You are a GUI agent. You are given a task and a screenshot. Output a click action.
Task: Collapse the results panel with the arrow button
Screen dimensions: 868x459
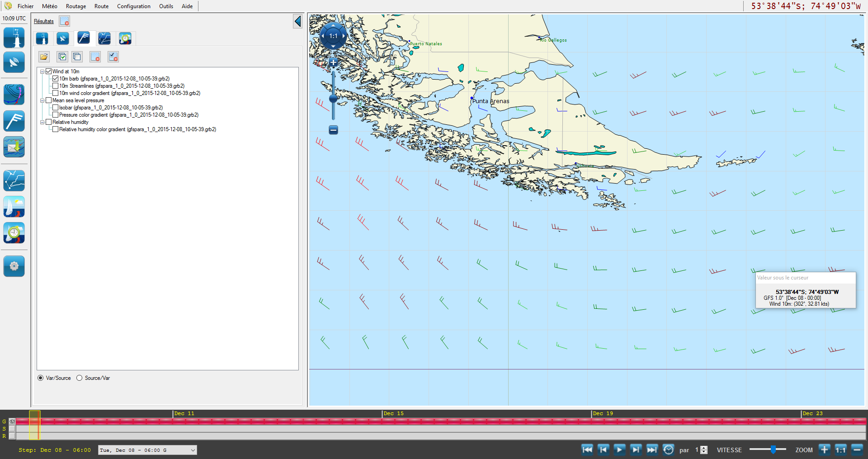297,21
